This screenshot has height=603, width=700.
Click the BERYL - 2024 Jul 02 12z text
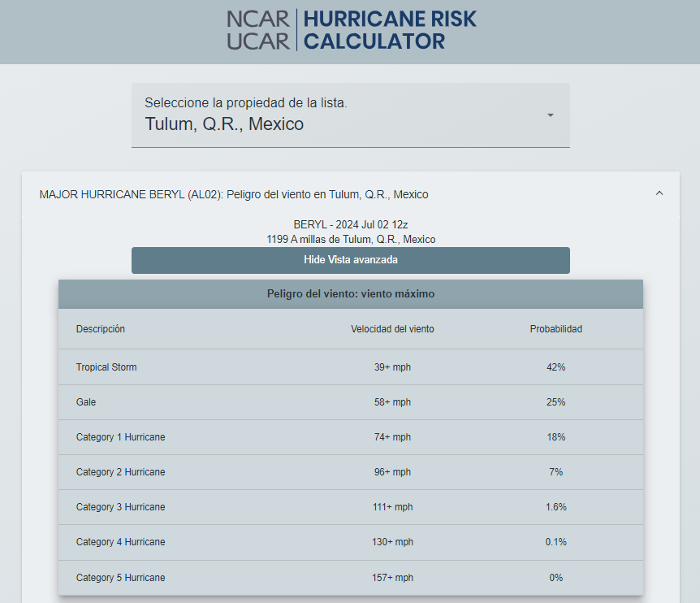coord(351,224)
